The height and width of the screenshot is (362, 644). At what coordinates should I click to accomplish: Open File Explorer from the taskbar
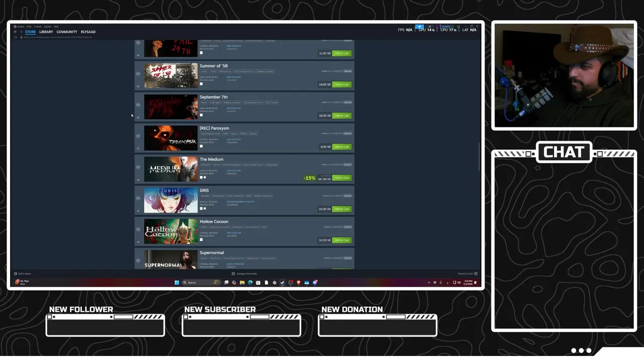(242, 283)
